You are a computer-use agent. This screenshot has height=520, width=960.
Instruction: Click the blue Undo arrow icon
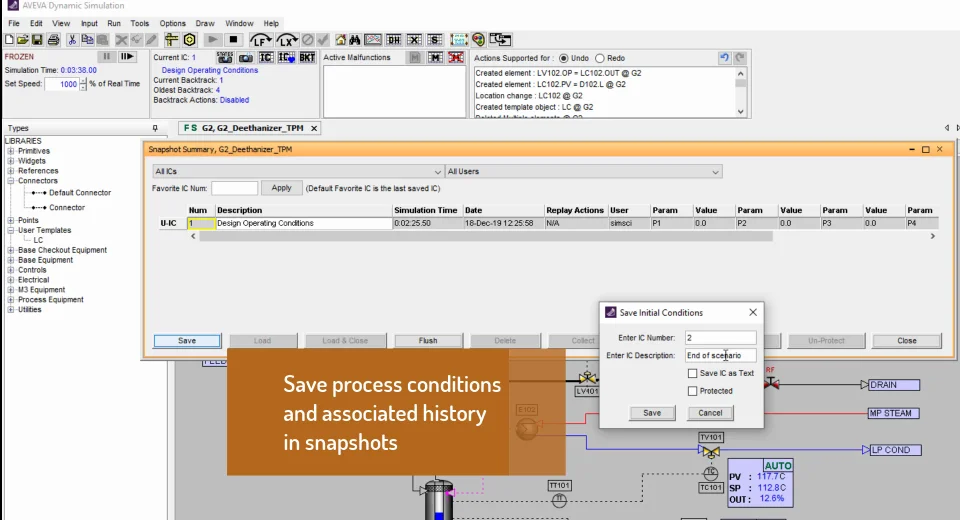point(724,58)
